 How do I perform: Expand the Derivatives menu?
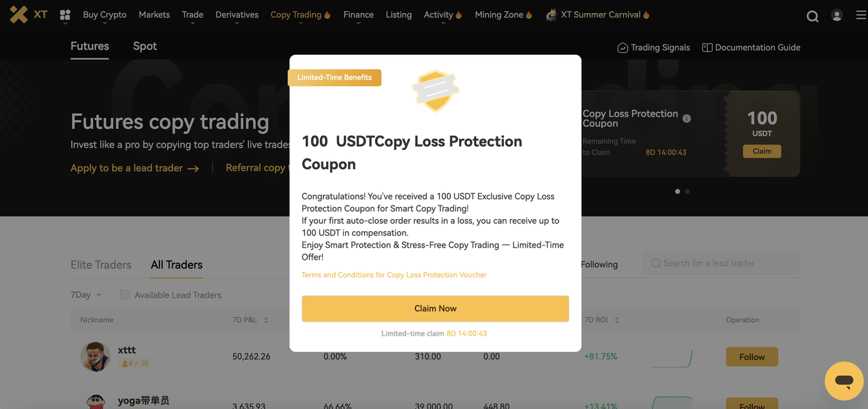237,15
